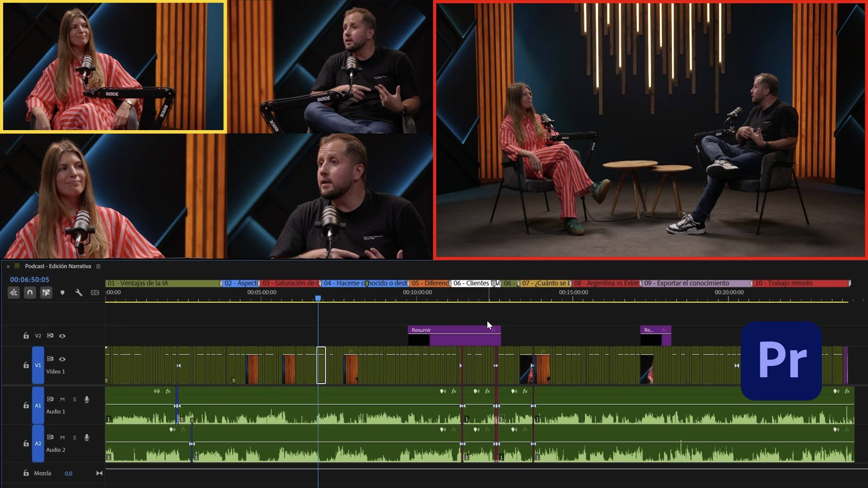Viewport: 868px width, 488px height.
Task: Mute the Audio 1 track
Action: (62, 399)
